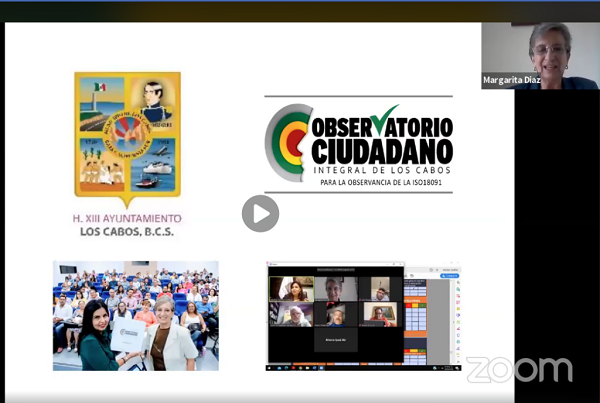Click 'PARA LA OBSERVANCIA DE LA ISO18091' text

tap(381, 183)
